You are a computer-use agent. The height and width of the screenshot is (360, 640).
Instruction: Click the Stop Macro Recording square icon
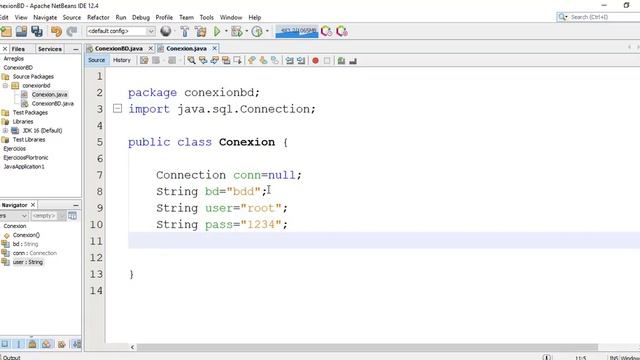point(327,60)
